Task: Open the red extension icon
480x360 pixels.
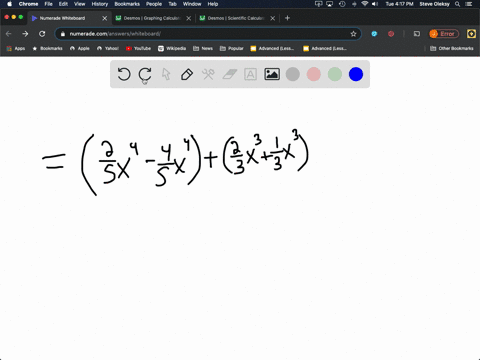Action: tap(391, 34)
